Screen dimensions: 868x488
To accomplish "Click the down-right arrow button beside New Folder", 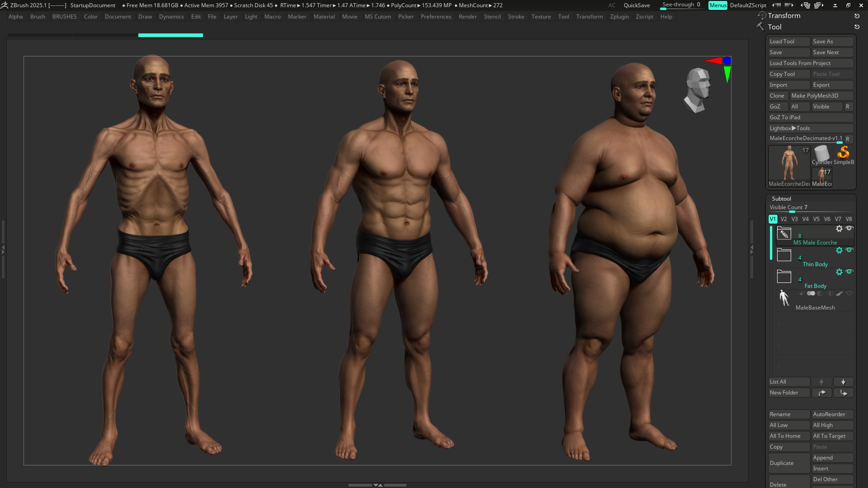I will tap(843, 393).
